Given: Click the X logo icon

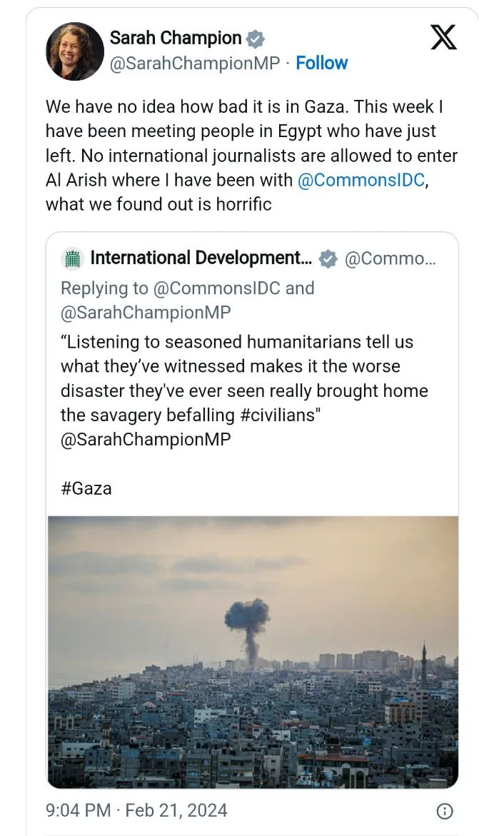Looking at the screenshot, I should click(x=443, y=37).
